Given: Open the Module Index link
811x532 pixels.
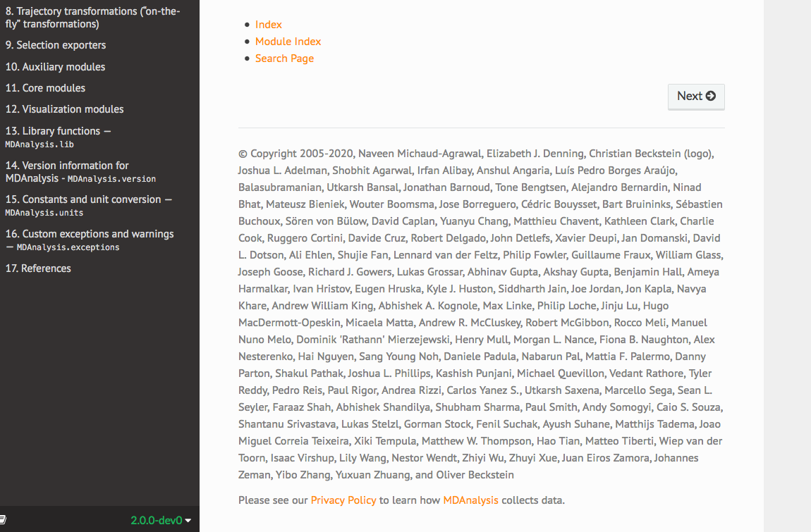Looking at the screenshot, I should (288, 42).
